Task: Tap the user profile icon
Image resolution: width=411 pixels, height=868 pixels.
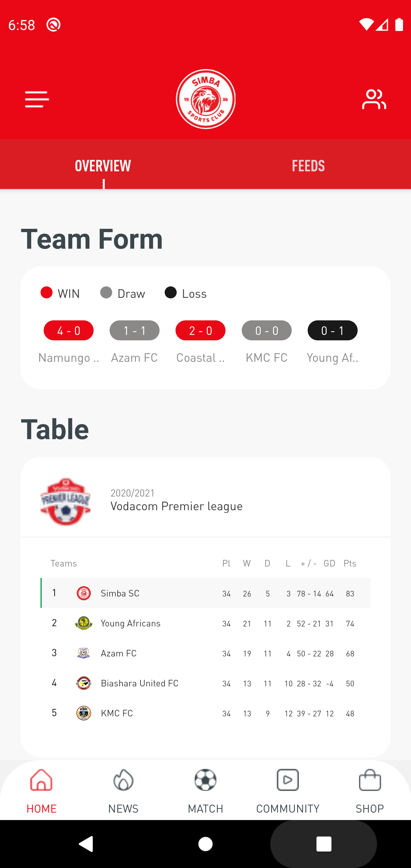Action: [374, 99]
